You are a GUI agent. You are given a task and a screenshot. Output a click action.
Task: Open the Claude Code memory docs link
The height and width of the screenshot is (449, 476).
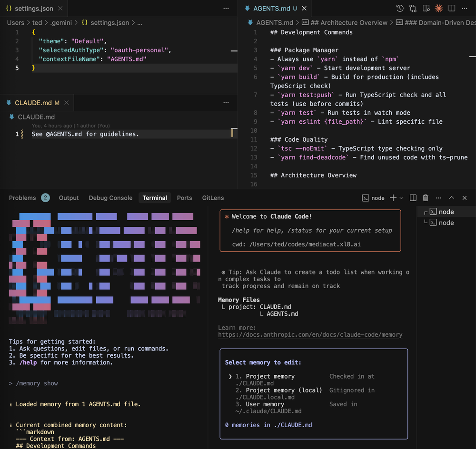pos(310,335)
